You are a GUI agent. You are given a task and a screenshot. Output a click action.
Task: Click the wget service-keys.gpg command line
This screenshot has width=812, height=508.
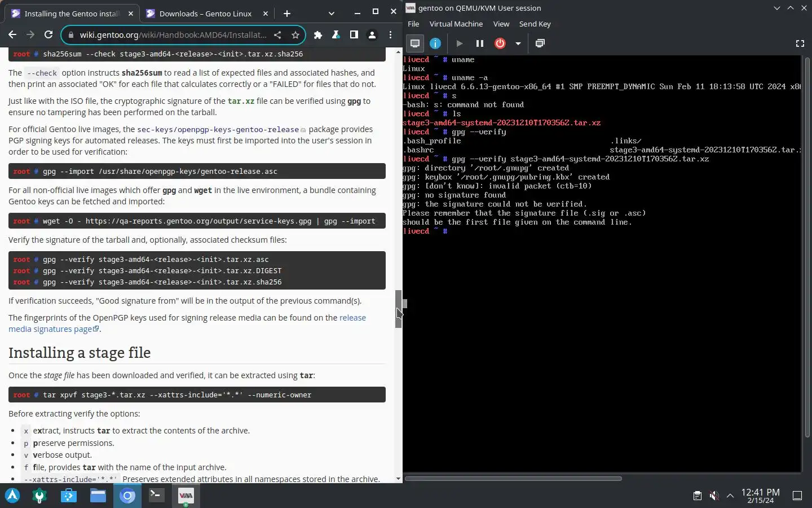pyautogui.click(x=197, y=221)
